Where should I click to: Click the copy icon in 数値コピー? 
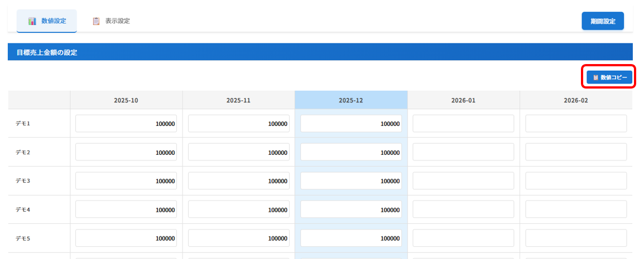point(595,77)
